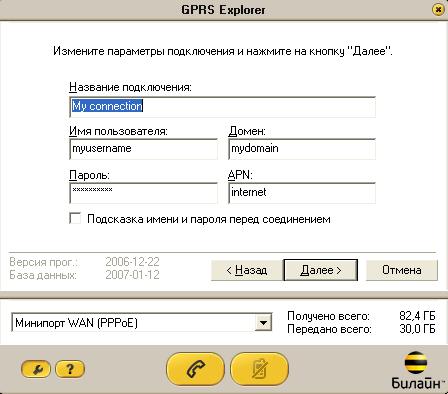Click the crossed-out notepad button
Screen dimensions: 448x394
click(259, 369)
